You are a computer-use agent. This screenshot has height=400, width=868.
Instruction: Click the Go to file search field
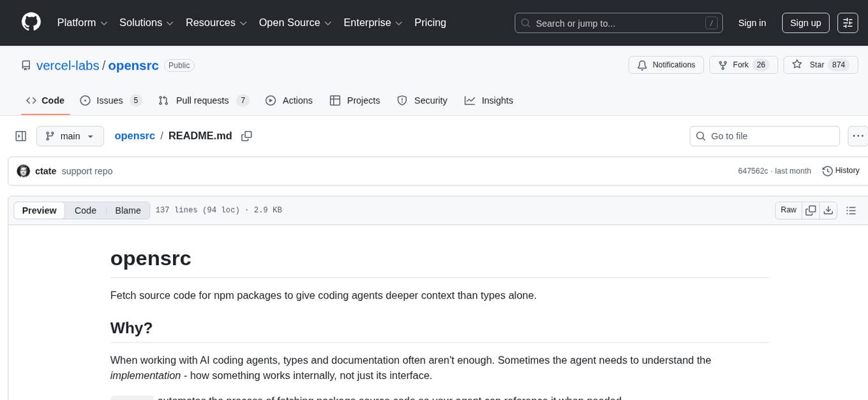coord(764,135)
